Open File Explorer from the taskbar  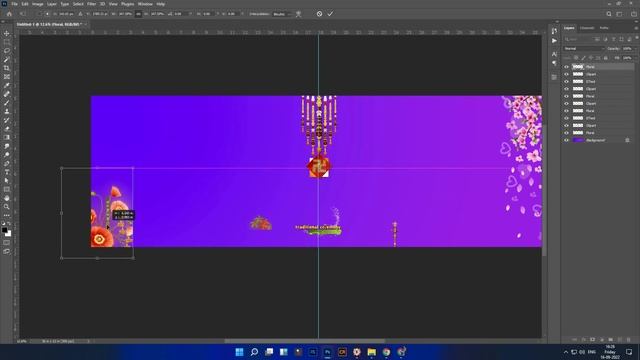[x=371, y=352]
